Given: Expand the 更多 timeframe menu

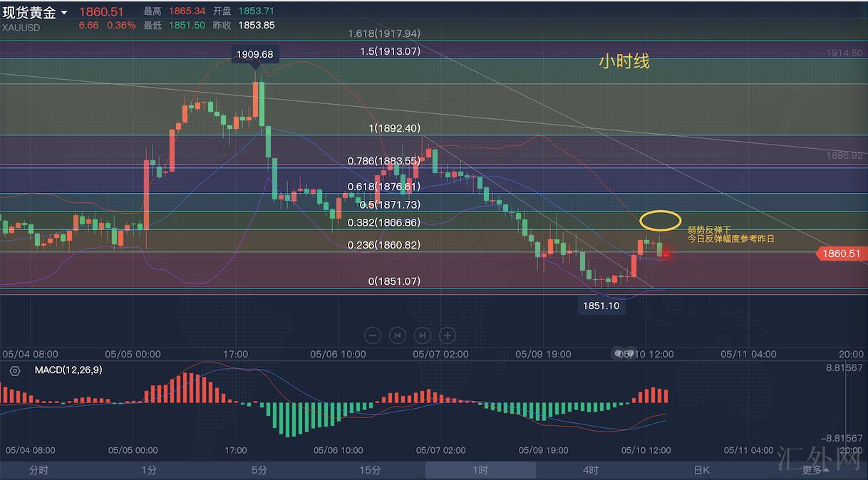Looking at the screenshot, I should 815,470.
